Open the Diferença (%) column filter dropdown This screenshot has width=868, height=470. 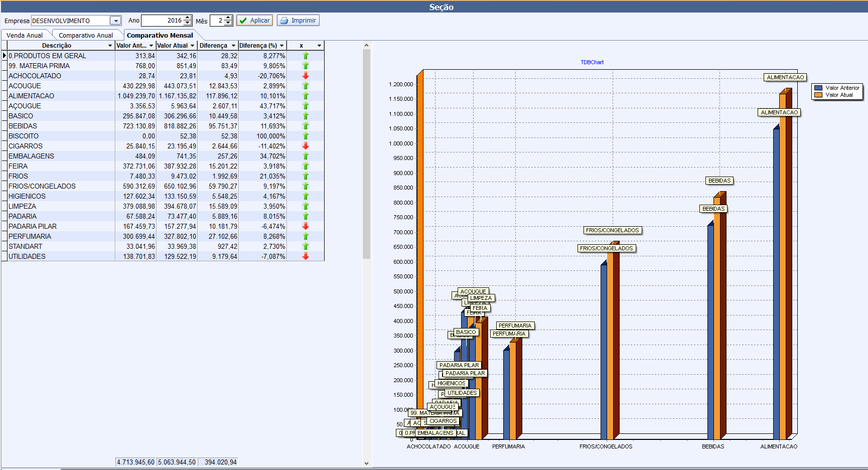click(282, 46)
